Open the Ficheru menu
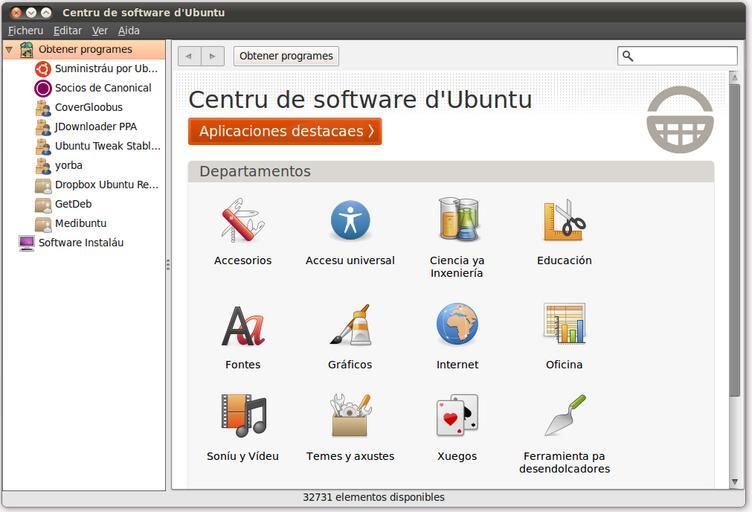Viewport: 752px width, 512px height. (x=25, y=31)
